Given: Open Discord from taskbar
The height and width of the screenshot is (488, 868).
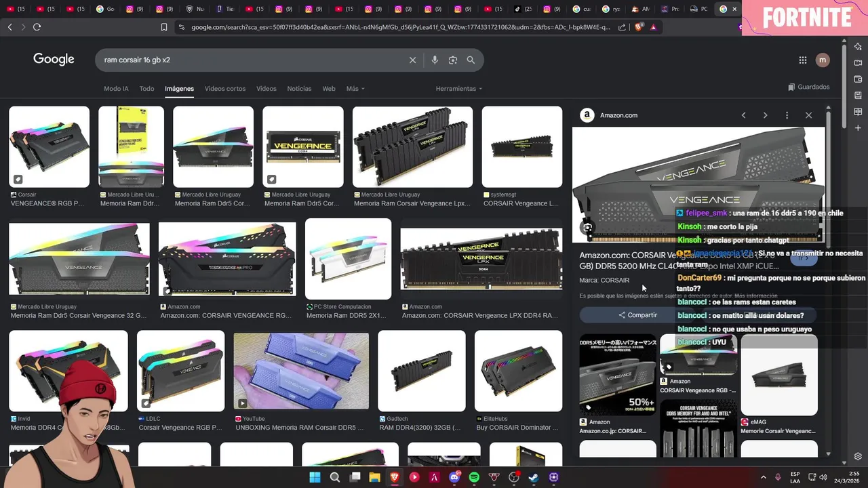Looking at the screenshot, I should 454,477.
